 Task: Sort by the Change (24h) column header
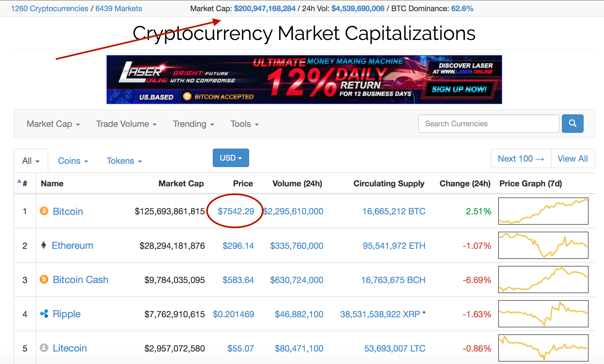click(x=465, y=184)
